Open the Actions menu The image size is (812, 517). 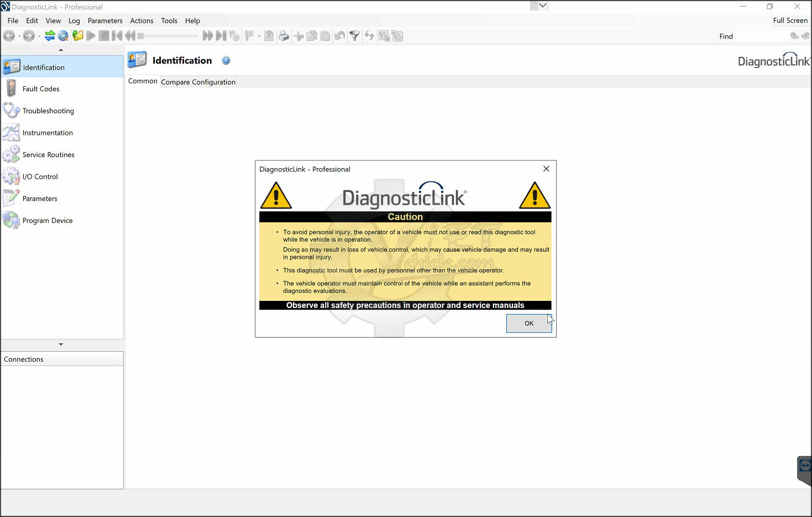tap(142, 20)
